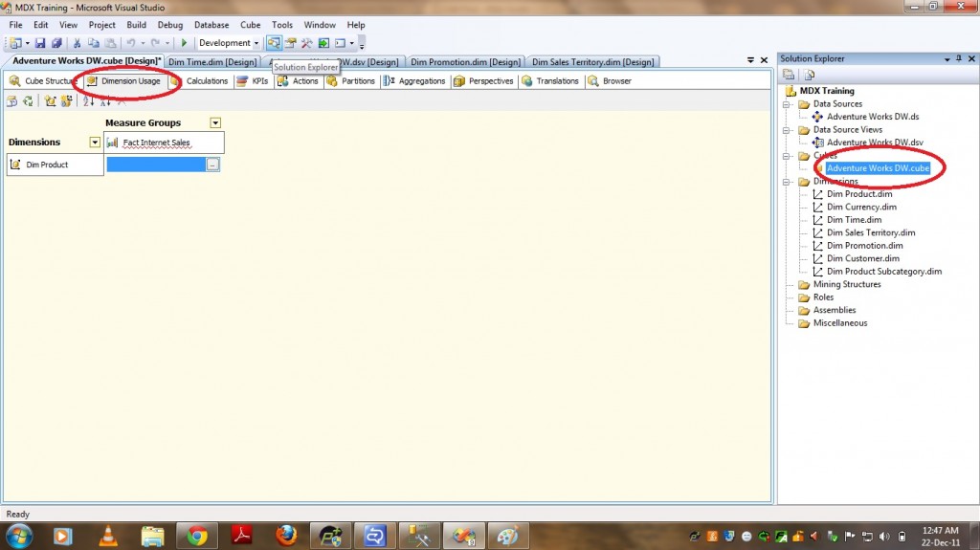Open the Development configuration dropdown
The height and width of the screenshot is (550, 980).
tap(256, 43)
